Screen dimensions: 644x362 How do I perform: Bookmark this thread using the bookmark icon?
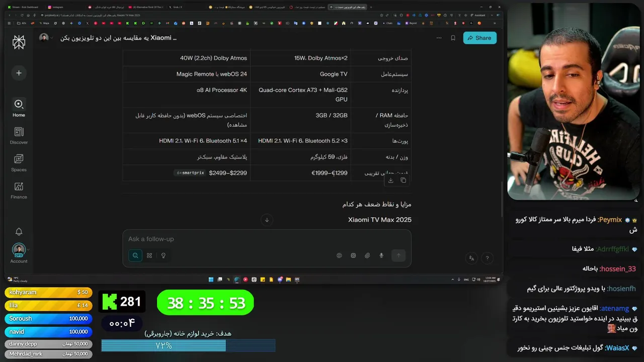[x=453, y=38]
